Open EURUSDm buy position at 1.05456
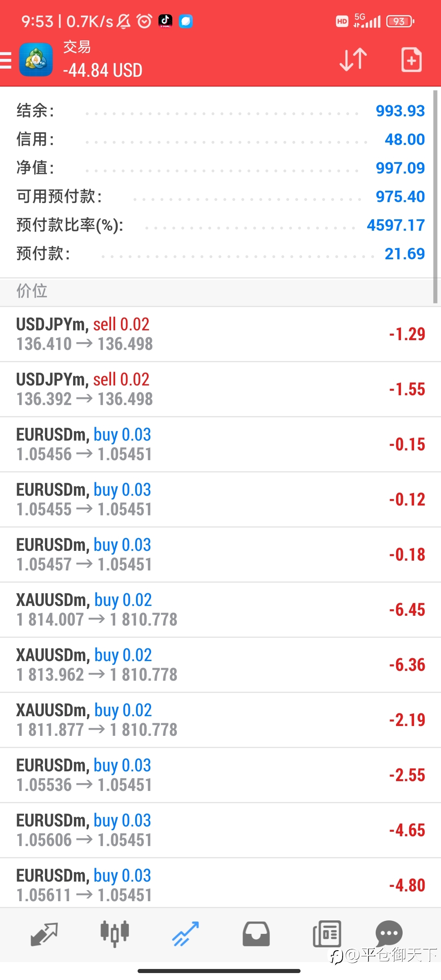Screen dimensions: 441x980 220,444
